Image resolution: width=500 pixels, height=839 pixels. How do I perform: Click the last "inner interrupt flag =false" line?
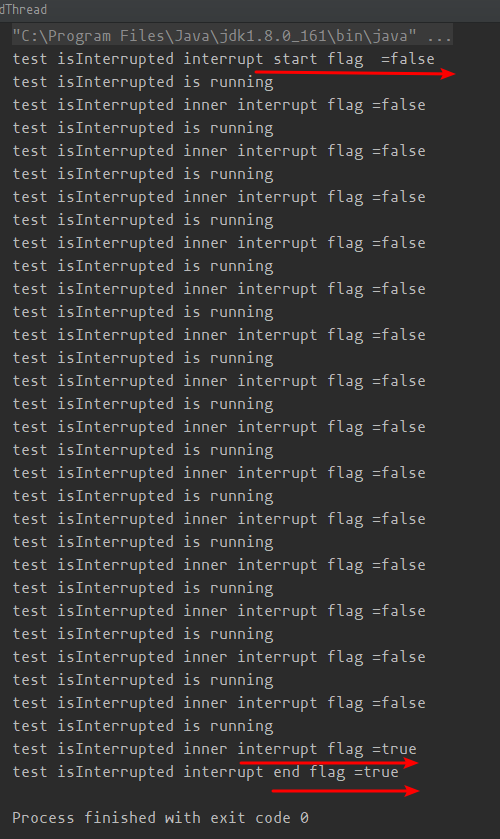point(219,703)
